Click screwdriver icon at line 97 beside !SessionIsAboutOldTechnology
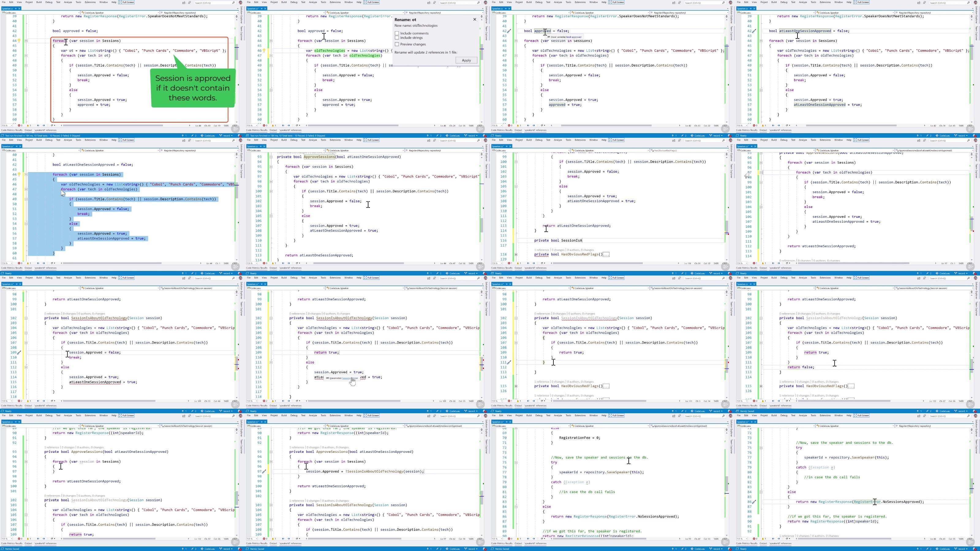Image resolution: width=980 pixels, height=551 pixels. tap(264, 471)
